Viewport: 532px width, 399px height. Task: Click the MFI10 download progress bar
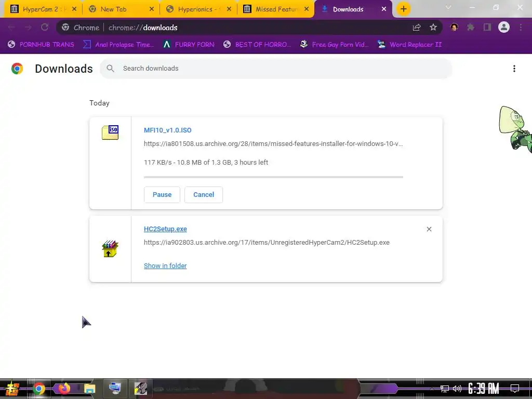(x=273, y=177)
